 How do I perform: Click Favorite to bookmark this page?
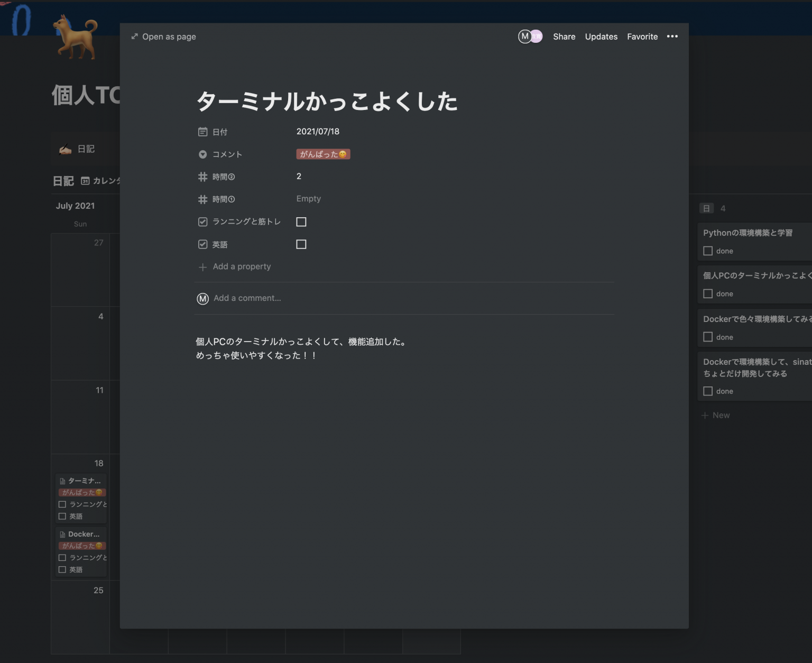(642, 36)
